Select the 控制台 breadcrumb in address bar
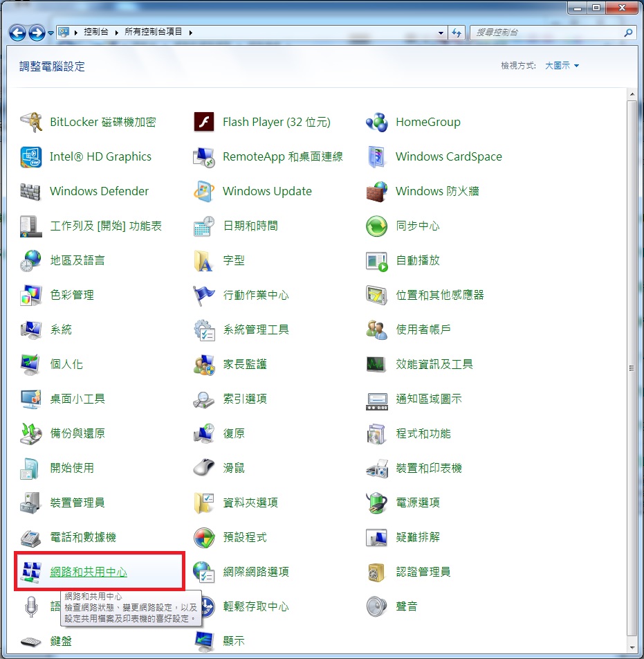644x659 pixels. coord(95,33)
